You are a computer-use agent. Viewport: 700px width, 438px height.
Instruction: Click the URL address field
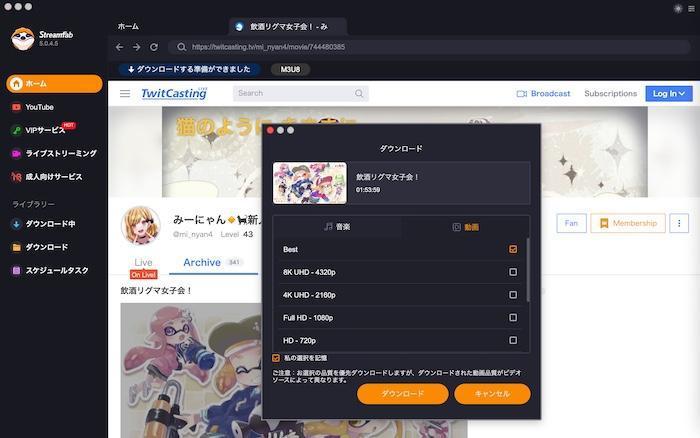(x=429, y=47)
